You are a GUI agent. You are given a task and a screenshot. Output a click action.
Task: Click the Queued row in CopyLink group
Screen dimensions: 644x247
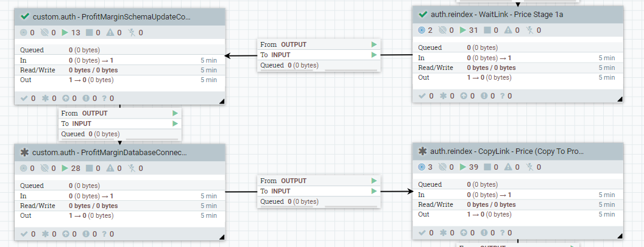517,184
